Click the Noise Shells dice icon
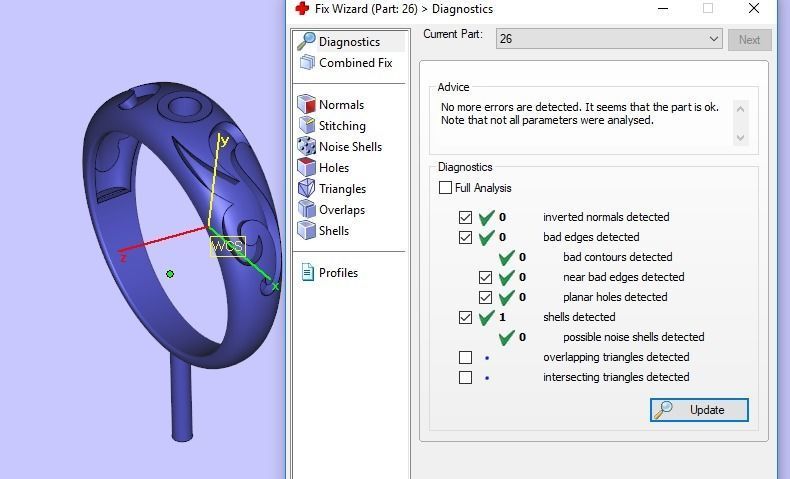The width and height of the screenshot is (790, 479). [x=306, y=146]
